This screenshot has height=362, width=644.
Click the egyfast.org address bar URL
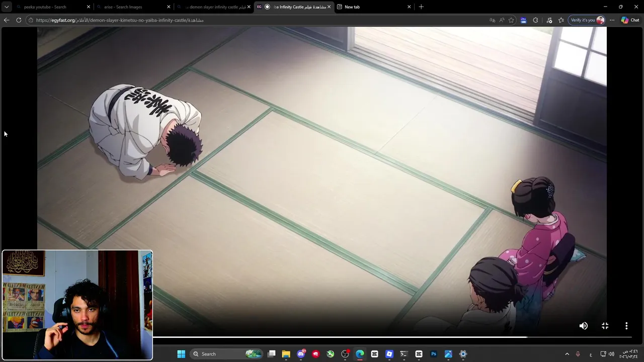tap(120, 20)
